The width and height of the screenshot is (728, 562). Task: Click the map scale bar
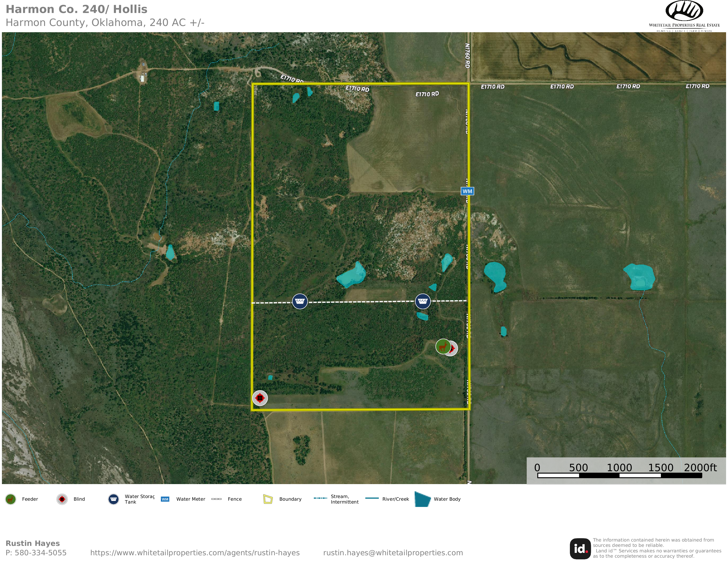[619, 475]
